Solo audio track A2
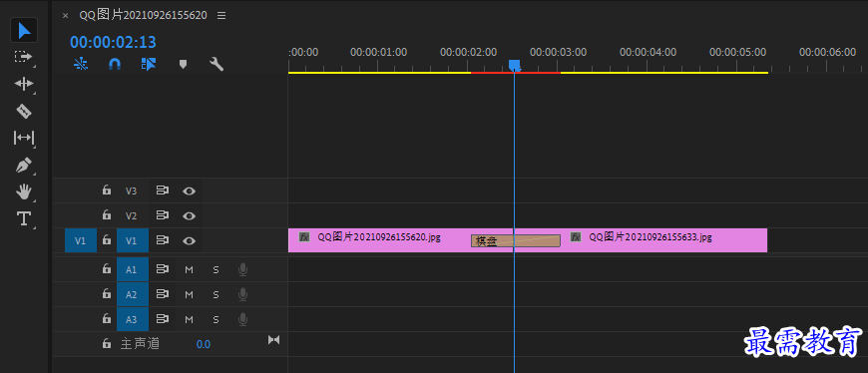This screenshot has height=373, width=868. pyautogui.click(x=216, y=295)
